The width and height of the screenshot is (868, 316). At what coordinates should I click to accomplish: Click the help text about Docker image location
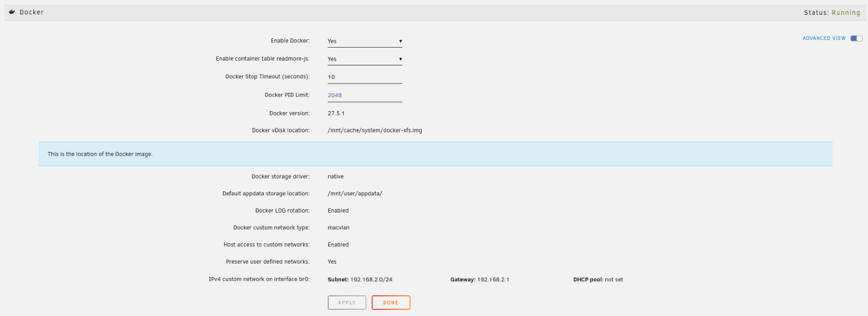pyautogui.click(x=100, y=154)
